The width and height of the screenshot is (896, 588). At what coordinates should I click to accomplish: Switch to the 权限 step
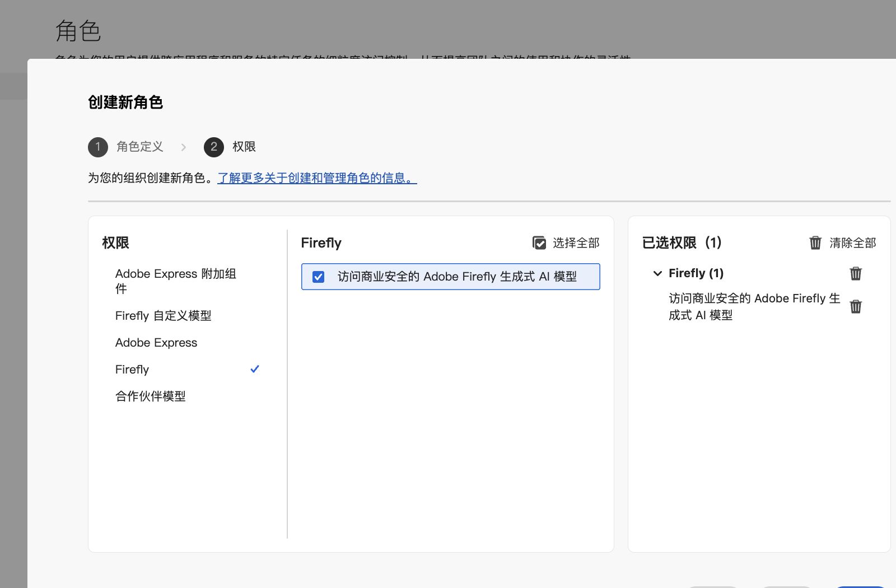(243, 147)
